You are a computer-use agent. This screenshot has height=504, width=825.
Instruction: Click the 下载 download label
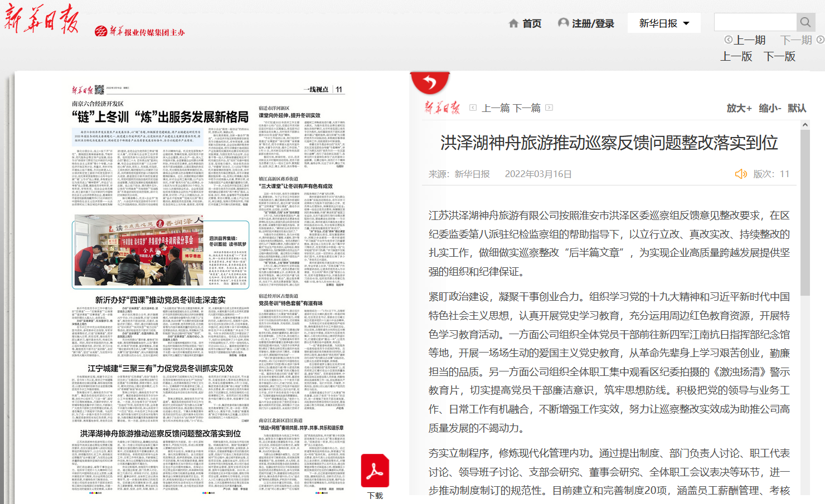pyautogui.click(x=375, y=496)
